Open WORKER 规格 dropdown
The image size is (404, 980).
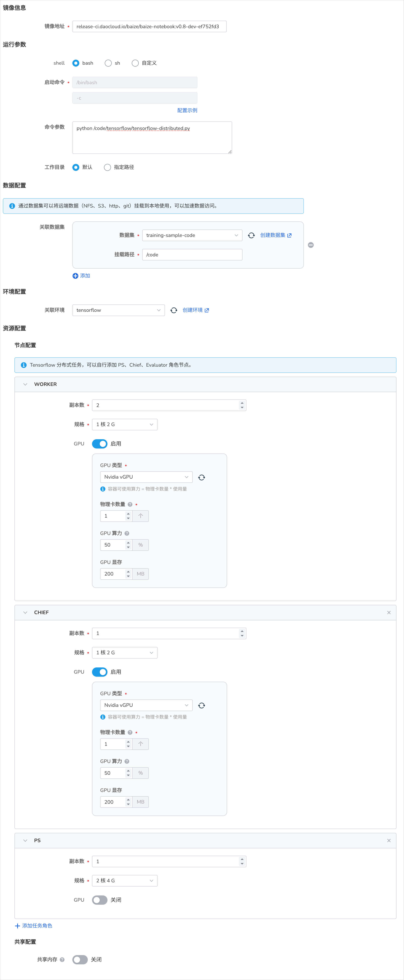pyautogui.click(x=125, y=425)
